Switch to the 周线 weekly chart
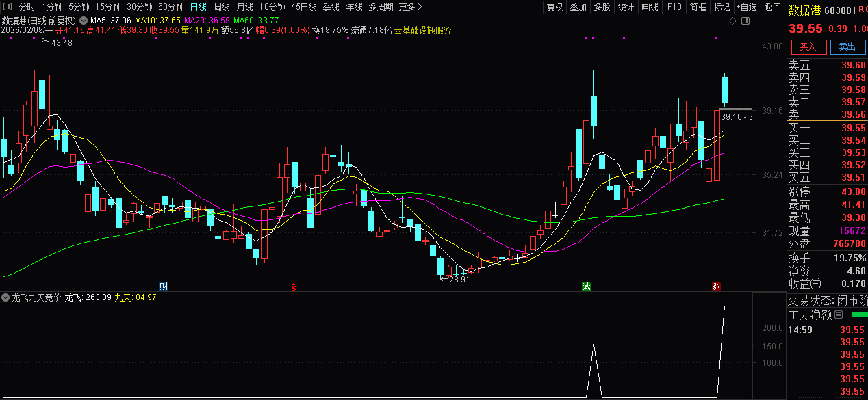The image size is (868, 400). pos(222,7)
